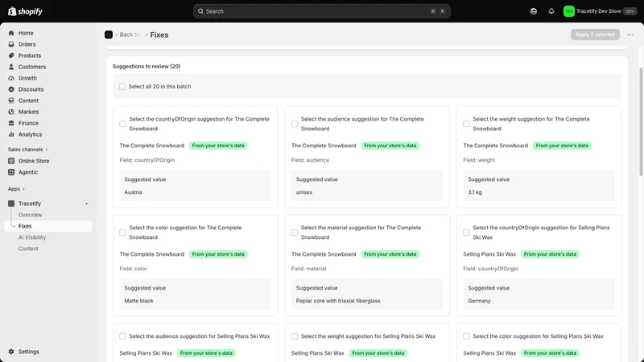The height and width of the screenshot is (362, 644).
Task: Open the notifications bell
Action: pyautogui.click(x=551, y=11)
